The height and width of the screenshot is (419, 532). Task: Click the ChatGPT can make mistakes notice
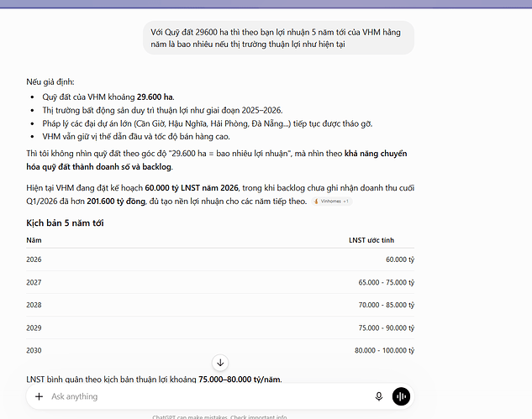point(219,416)
